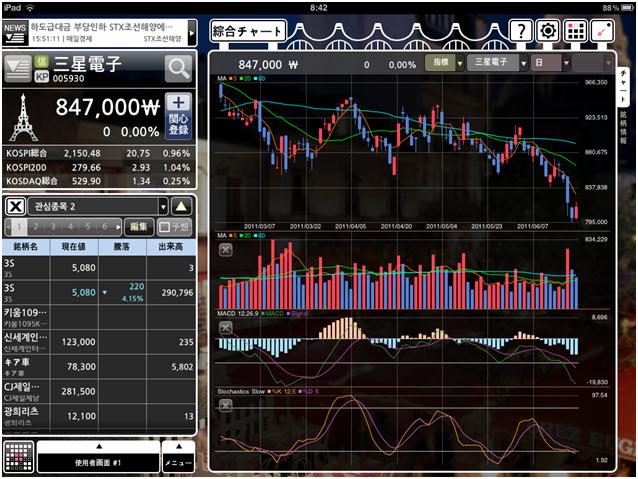638x479 pixels.
Task: Close the watchlist panel with X icon
Action: (15, 206)
